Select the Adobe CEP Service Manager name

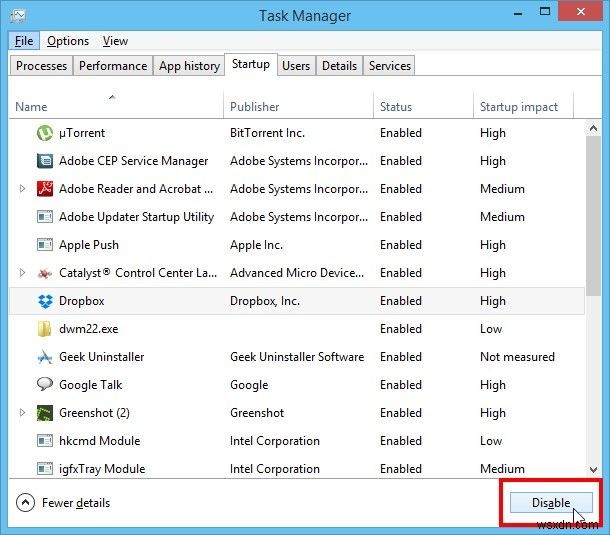133,161
